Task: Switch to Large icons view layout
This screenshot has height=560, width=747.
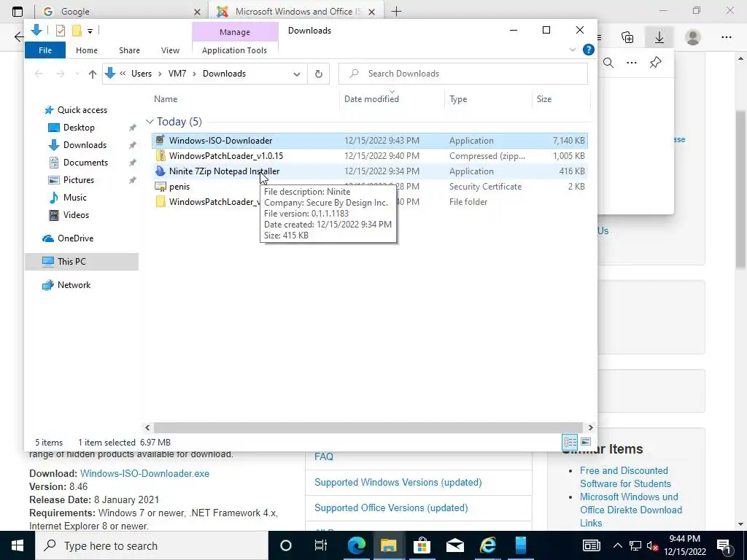Action: (586, 441)
